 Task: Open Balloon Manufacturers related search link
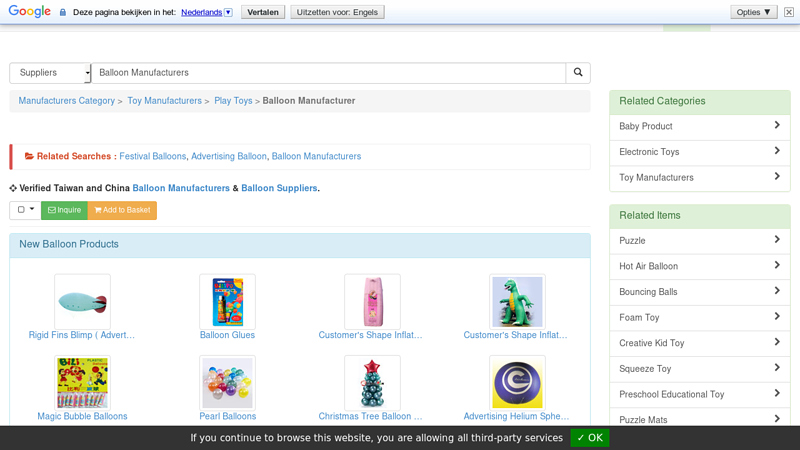316,156
